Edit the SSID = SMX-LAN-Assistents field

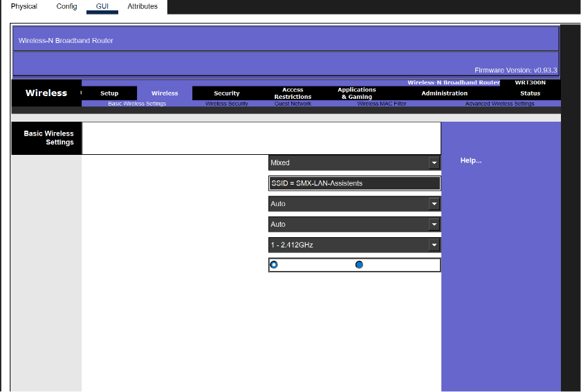(355, 183)
